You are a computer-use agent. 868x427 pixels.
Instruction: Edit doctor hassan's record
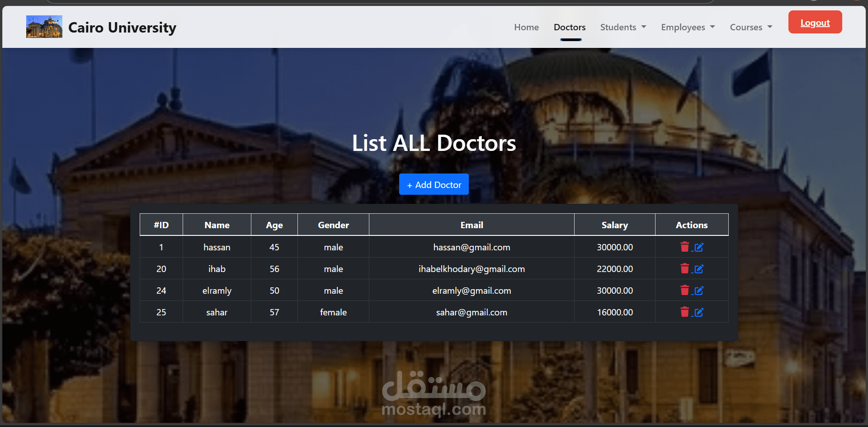pyautogui.click(x=699, y=247)
